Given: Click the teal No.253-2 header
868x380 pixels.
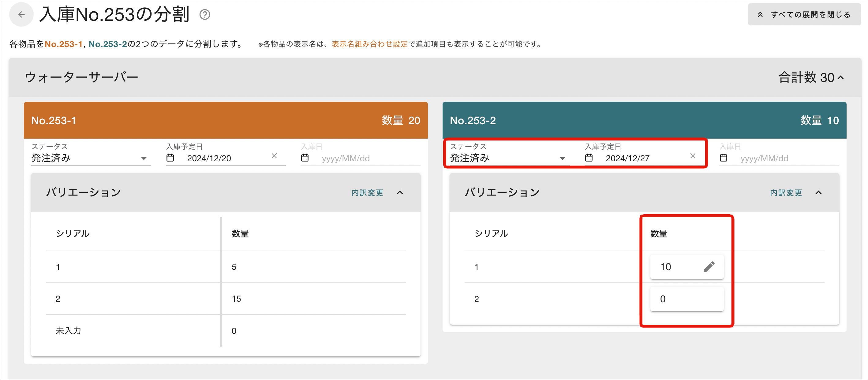Looking at the screenshot, I should coord(644,120).
